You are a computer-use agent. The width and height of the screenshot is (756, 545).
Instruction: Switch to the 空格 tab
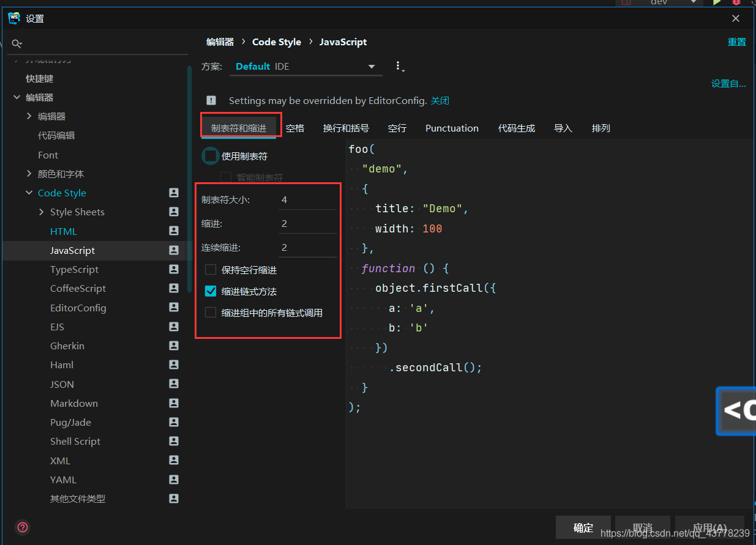tap(295, 128)
